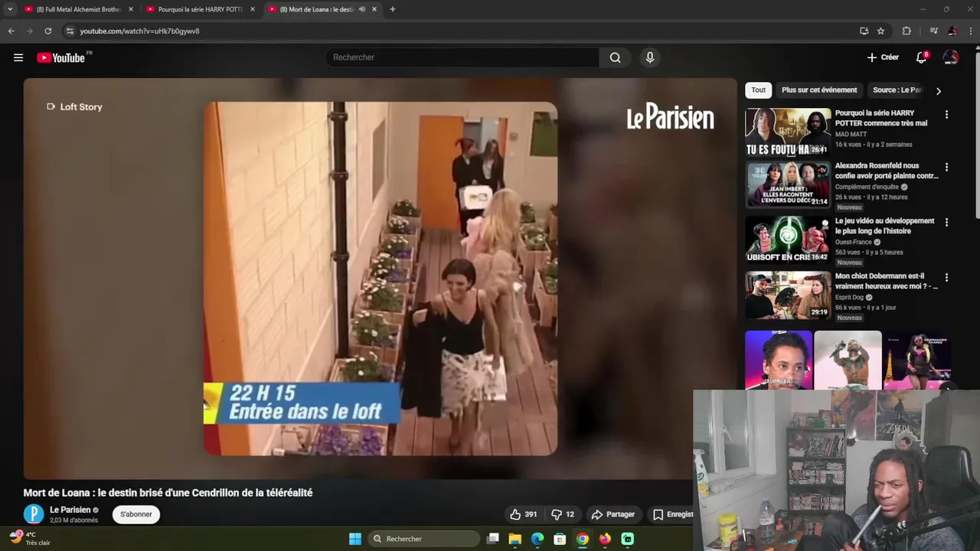
Task: Open the Windows Start menu
Action: pos(355,539)
